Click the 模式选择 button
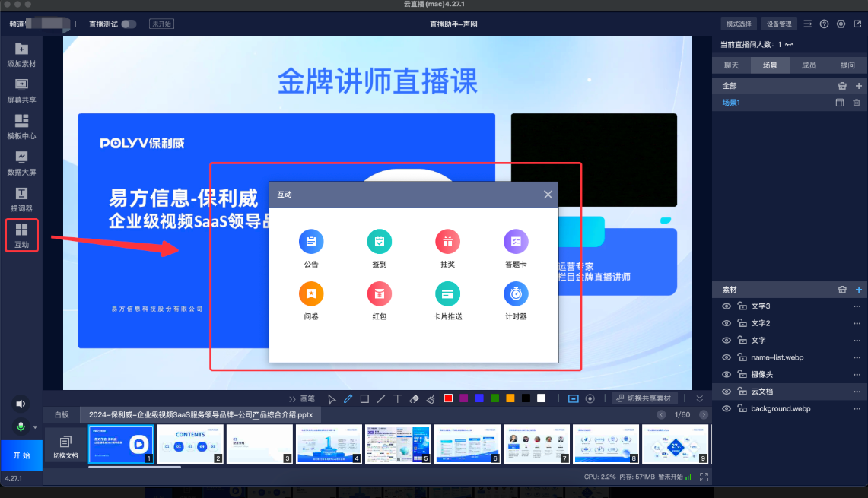Screen dimensions: 868x498 [x=739, y=24]
